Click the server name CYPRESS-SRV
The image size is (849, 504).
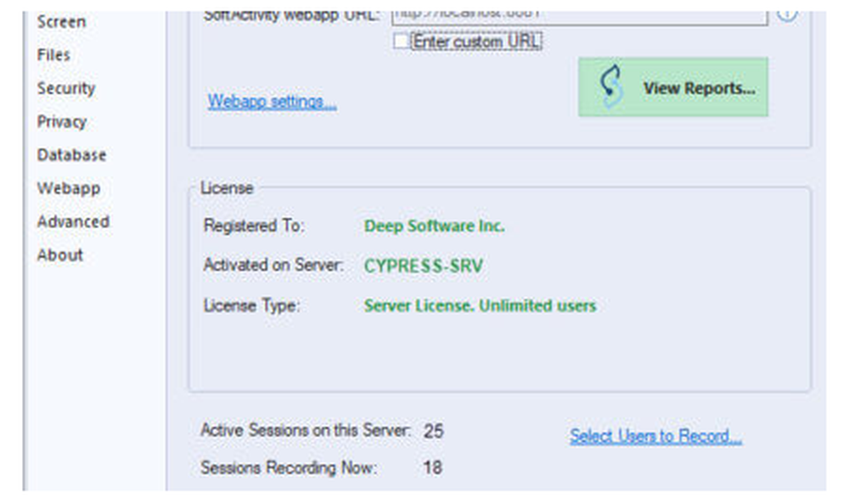coord(424,266)
